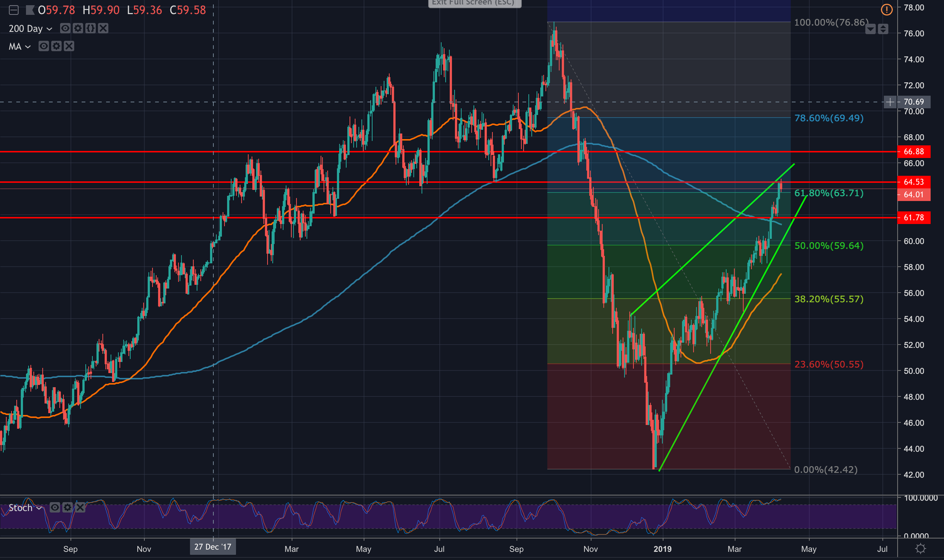Click the Sep 2017 label on the time axis

click(71, 549)
